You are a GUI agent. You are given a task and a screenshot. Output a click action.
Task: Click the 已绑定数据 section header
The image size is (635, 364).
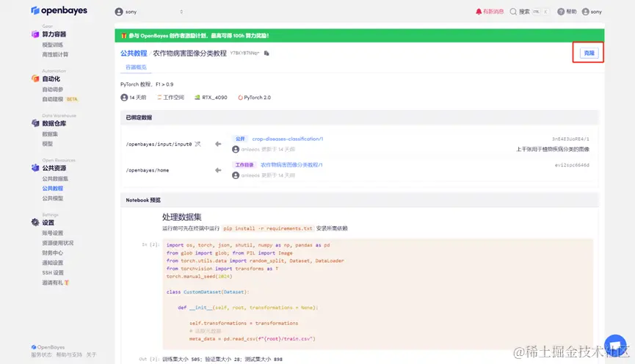click(x=359, y=117)
